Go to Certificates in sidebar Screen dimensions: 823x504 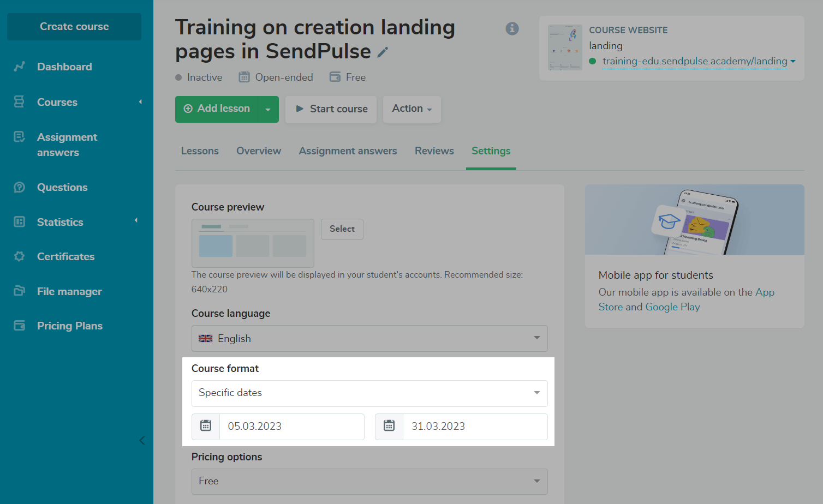(x=65, y=257)
